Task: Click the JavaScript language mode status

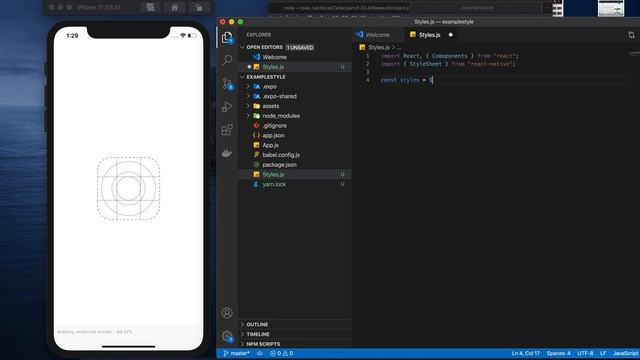Action: (625, 353)
